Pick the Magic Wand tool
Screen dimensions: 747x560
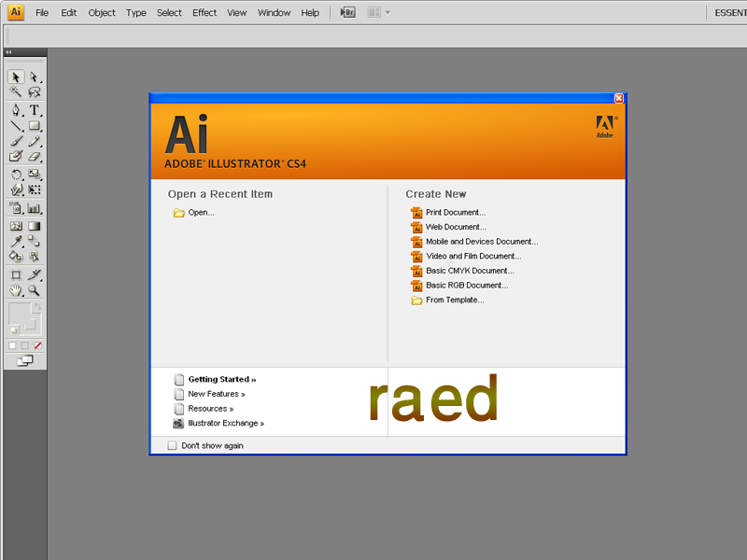pyautogui.click(x=16, y=92)
